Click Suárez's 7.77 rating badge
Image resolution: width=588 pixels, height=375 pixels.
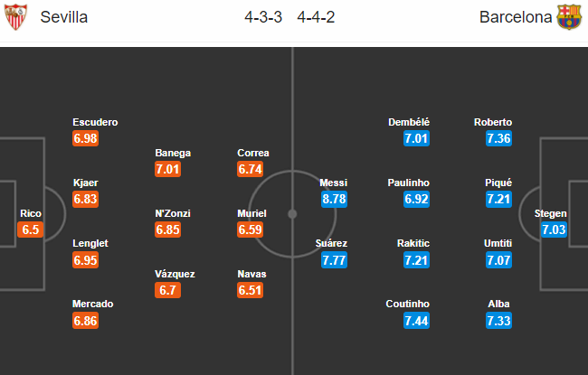point(334,260)
